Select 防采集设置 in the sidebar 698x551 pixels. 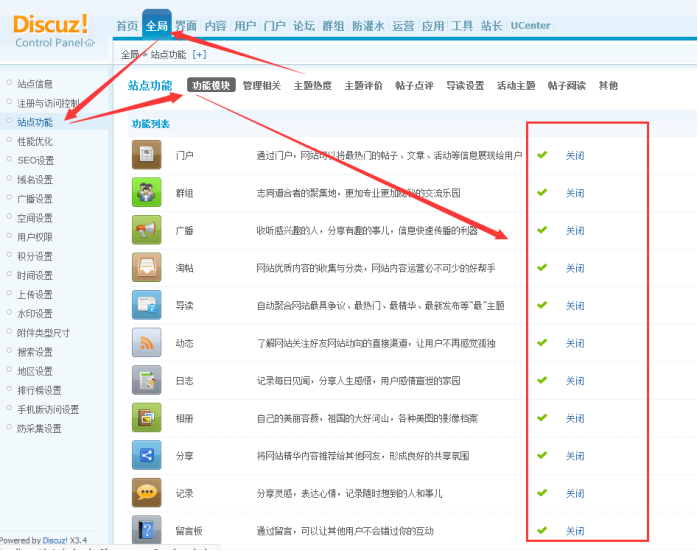[39, 429]
